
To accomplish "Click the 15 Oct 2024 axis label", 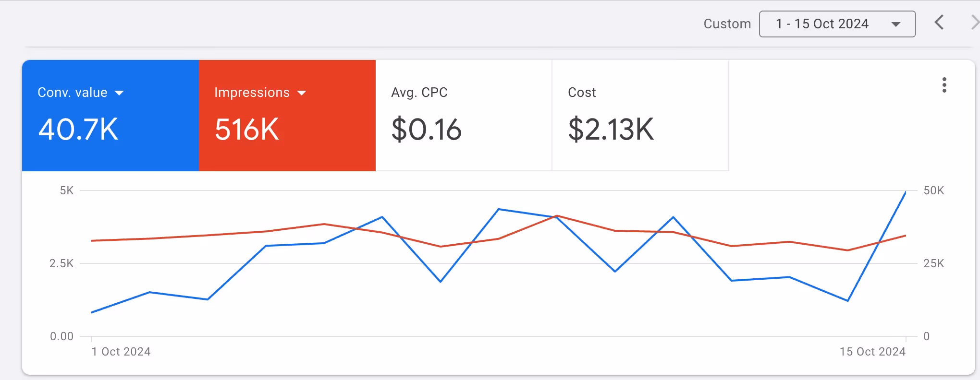I will pyautogui.click(x=872, y=352).
